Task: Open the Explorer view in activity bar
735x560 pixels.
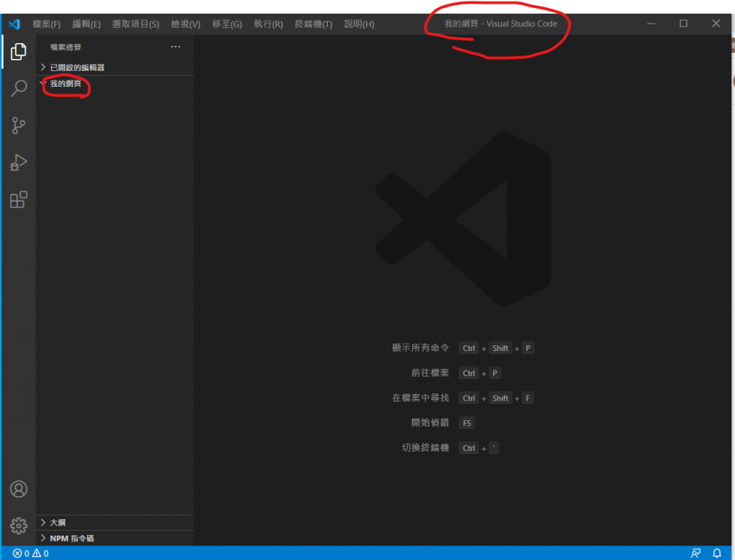Action: pos(18,52)
